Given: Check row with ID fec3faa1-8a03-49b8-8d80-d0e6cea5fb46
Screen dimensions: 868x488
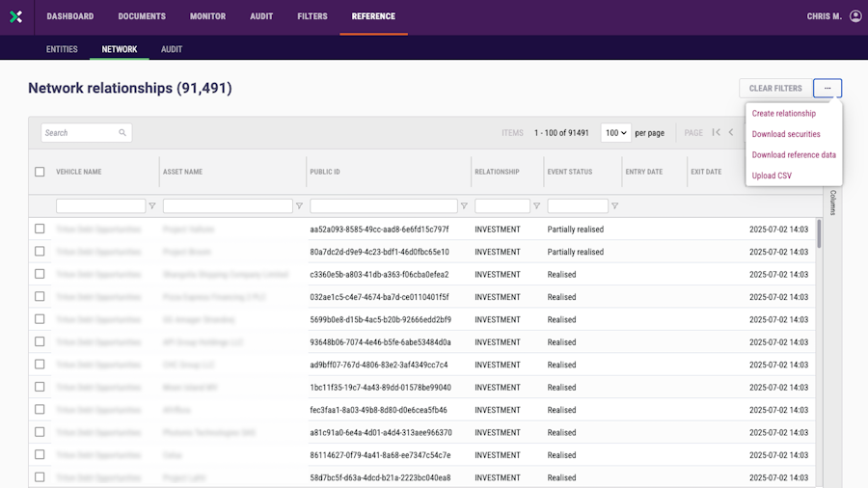Looking at the screenshot, I should click(x=40, y=410).
